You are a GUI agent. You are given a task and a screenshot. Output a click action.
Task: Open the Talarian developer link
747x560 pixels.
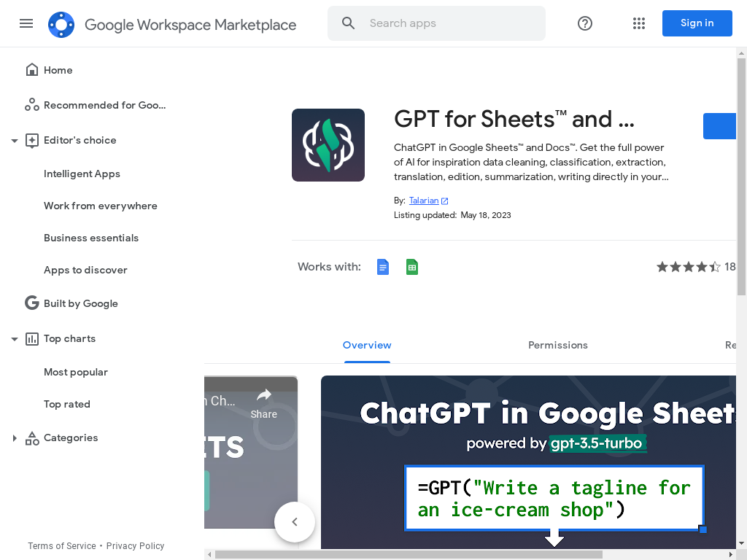pos(424,201)
